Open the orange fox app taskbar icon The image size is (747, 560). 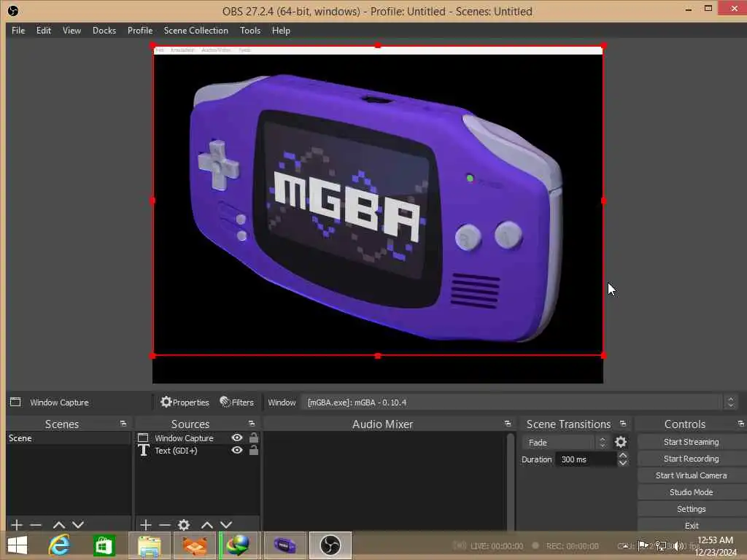pos(194,545)
